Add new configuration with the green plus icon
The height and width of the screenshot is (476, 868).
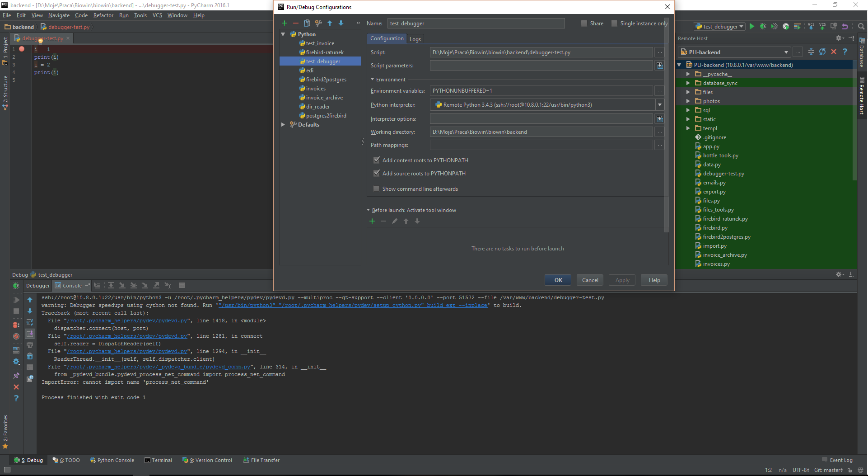click(x=285, y=23)
